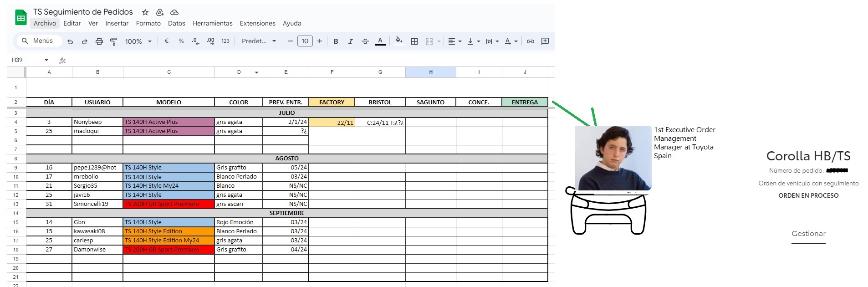Select the yellow 22/11 cell
The height and width of the screenshot is (287, 868).
click(332, 122)
